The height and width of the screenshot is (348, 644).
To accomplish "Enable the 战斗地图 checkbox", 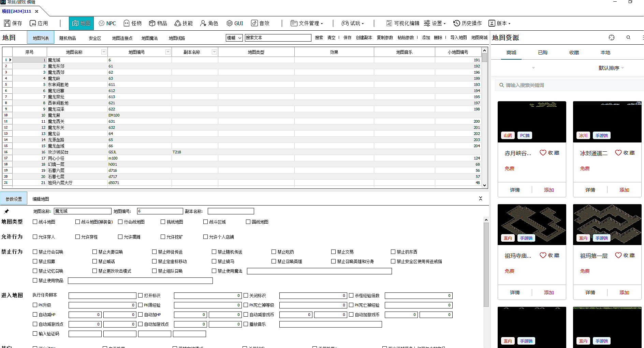I will [x=35, y=222].
